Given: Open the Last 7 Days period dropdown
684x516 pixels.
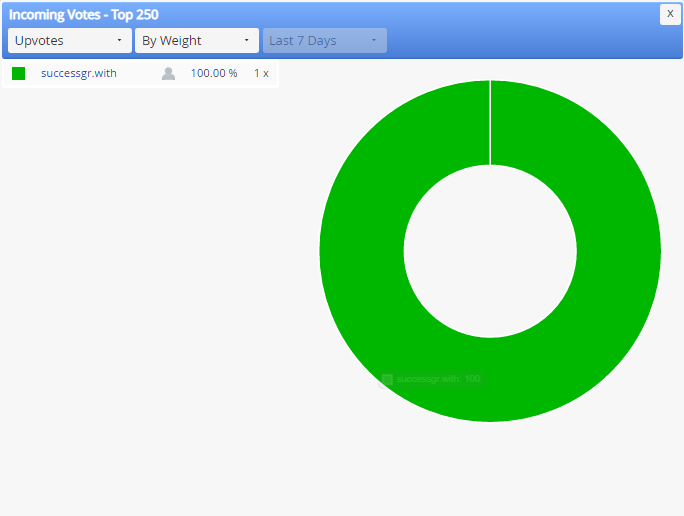Looking at the screenshot, I should tap(325, 41).
